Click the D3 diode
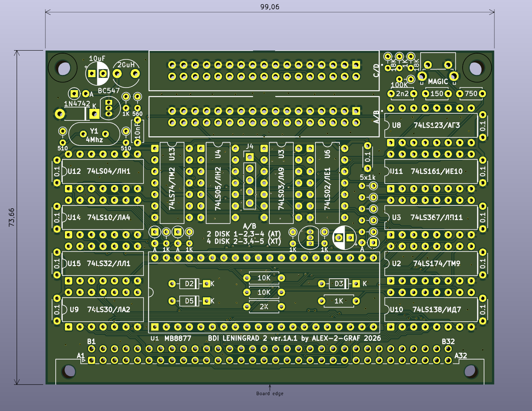The height and width of the screenshot is (411, 532). coord(339,284)
